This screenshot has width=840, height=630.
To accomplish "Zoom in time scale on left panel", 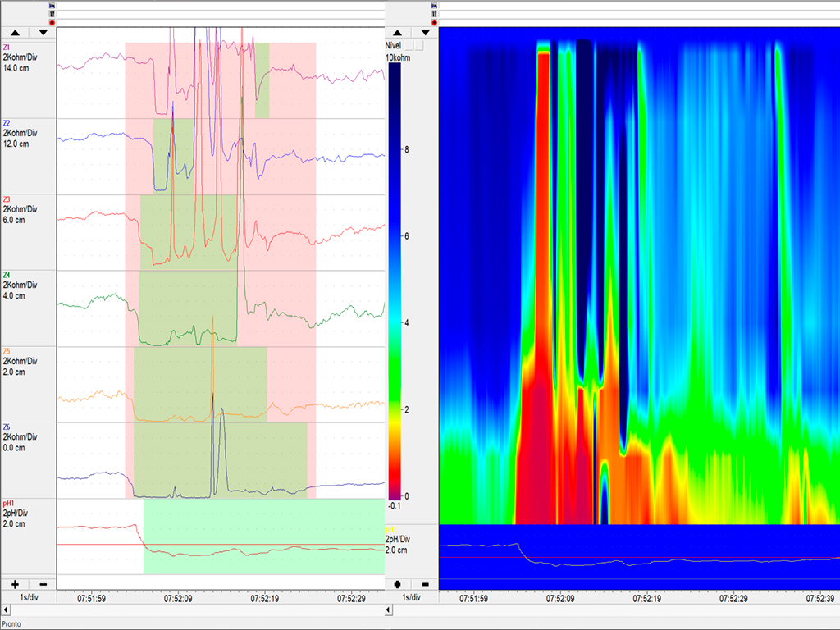I will pyautogui.click(x=15, y=584).
